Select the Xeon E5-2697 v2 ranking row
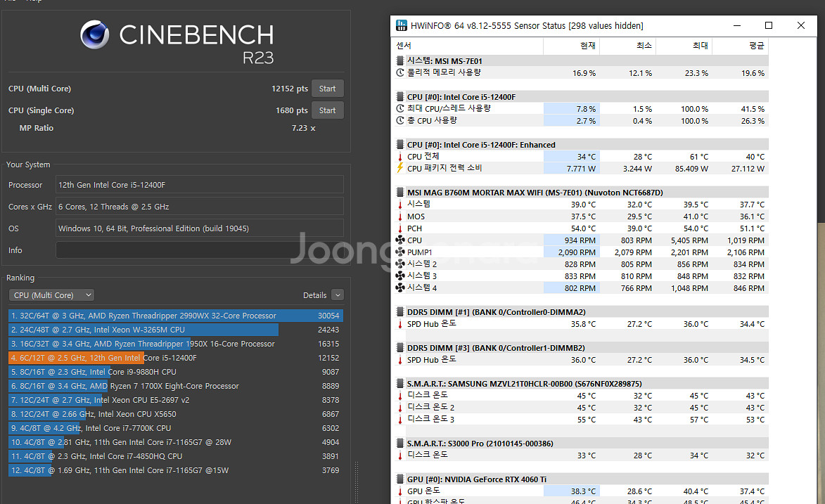Image resolution: width=825 pixels, height=504 pixels. 176,400
